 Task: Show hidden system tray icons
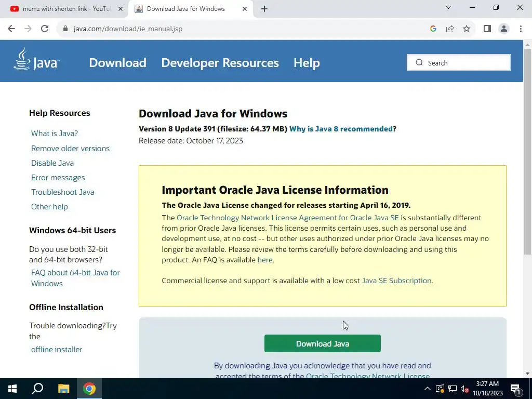[428, 389]
